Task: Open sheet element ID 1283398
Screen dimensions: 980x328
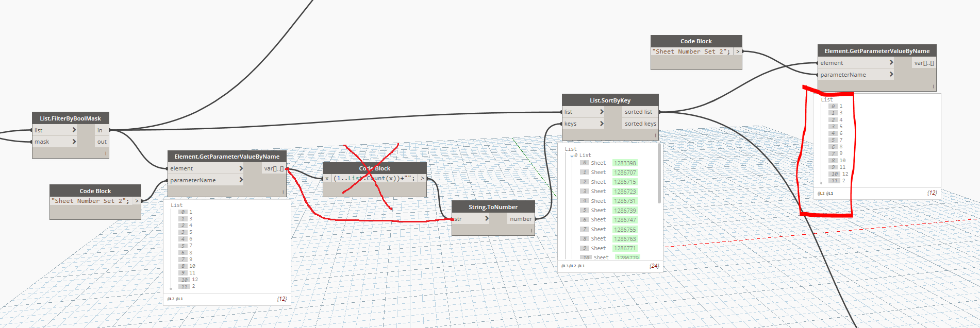Action: 625,163
